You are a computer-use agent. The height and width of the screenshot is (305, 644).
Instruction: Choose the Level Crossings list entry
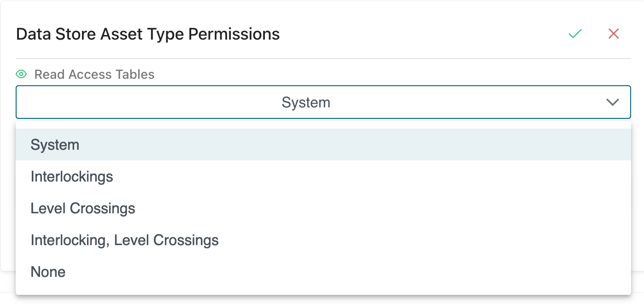pos(83,208)
